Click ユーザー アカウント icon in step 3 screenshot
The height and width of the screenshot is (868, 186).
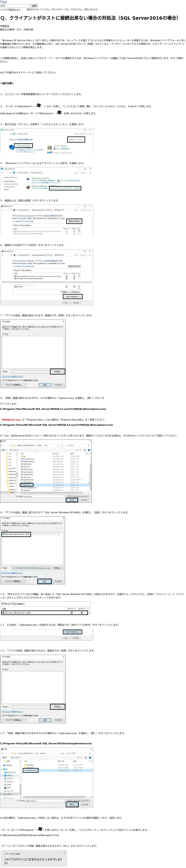click(x=50, y=147)
